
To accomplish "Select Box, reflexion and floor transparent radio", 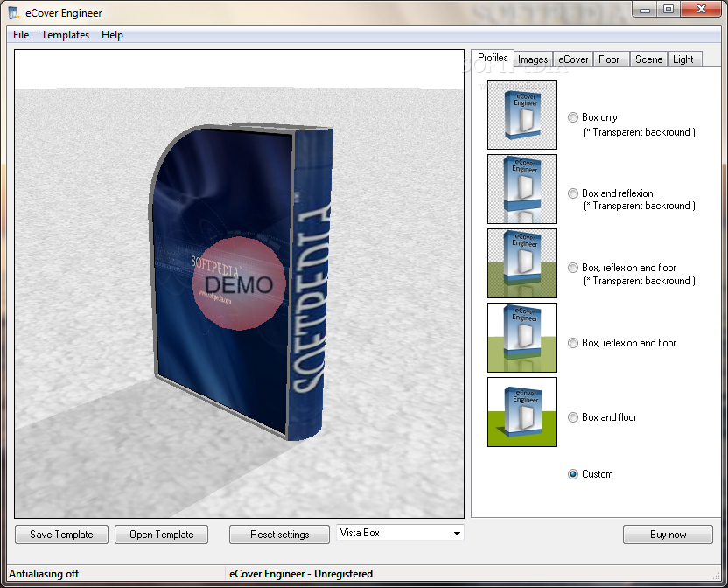I will [x=573, y=268].
